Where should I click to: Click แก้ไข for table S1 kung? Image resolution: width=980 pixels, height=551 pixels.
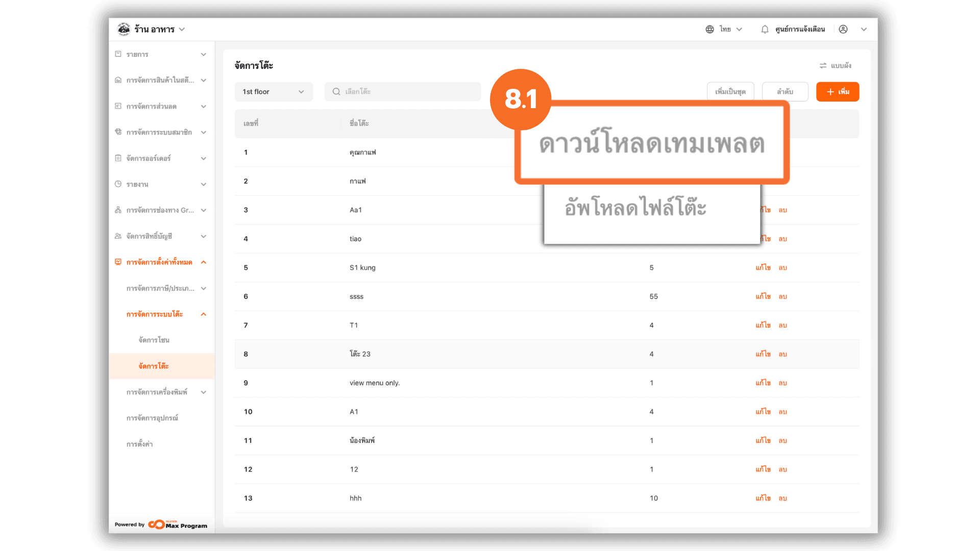(763, 268)
